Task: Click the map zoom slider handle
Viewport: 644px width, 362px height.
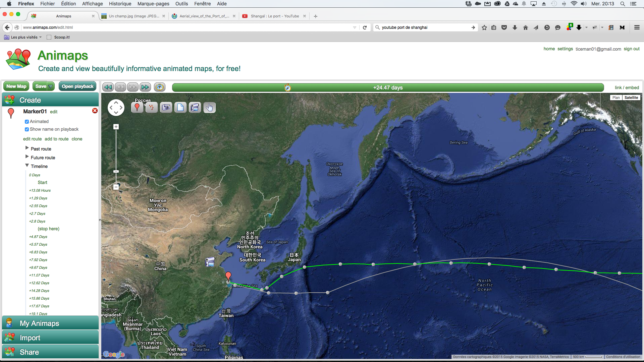Action: click(116, 172)
